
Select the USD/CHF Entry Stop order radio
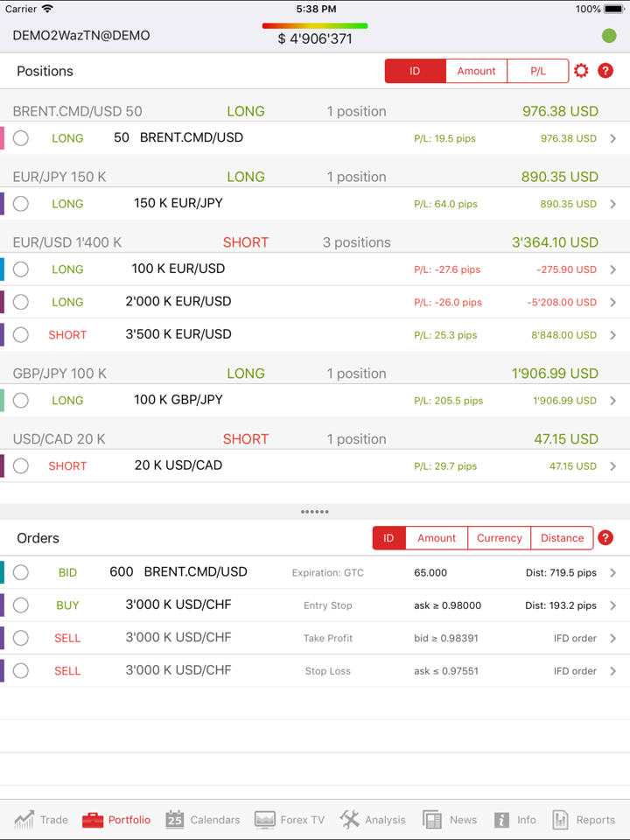pyautogui.click(x=21, y=605)
